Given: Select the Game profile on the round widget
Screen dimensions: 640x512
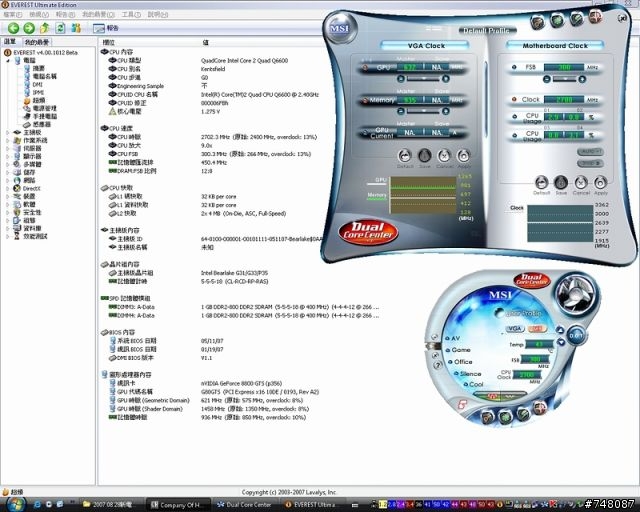Looking at the screenshot, I should [458, 350].
